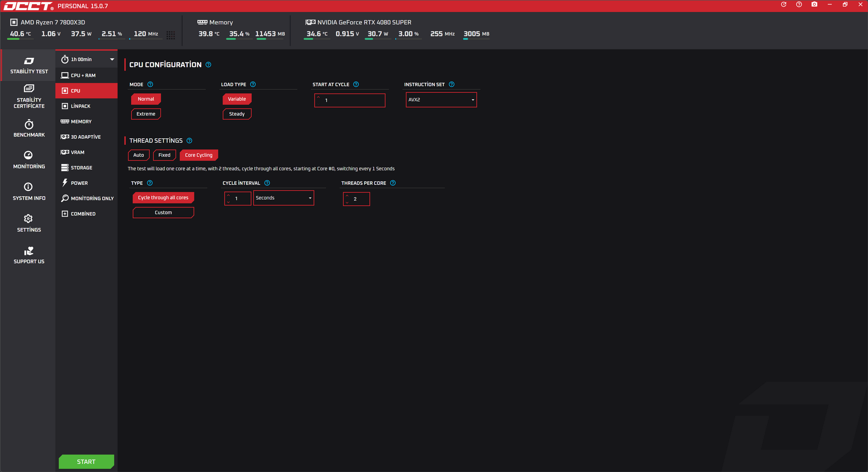Select the Custom cycling type
The image size is (868, 472).
[163, 212]
